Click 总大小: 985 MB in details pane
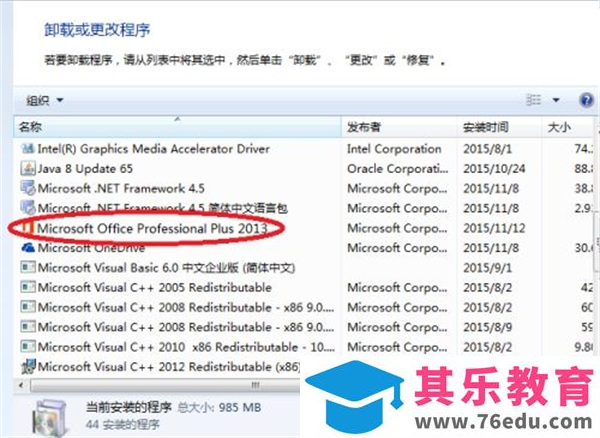This screenshot has width=600, height=438. click(x=219, y=407)
